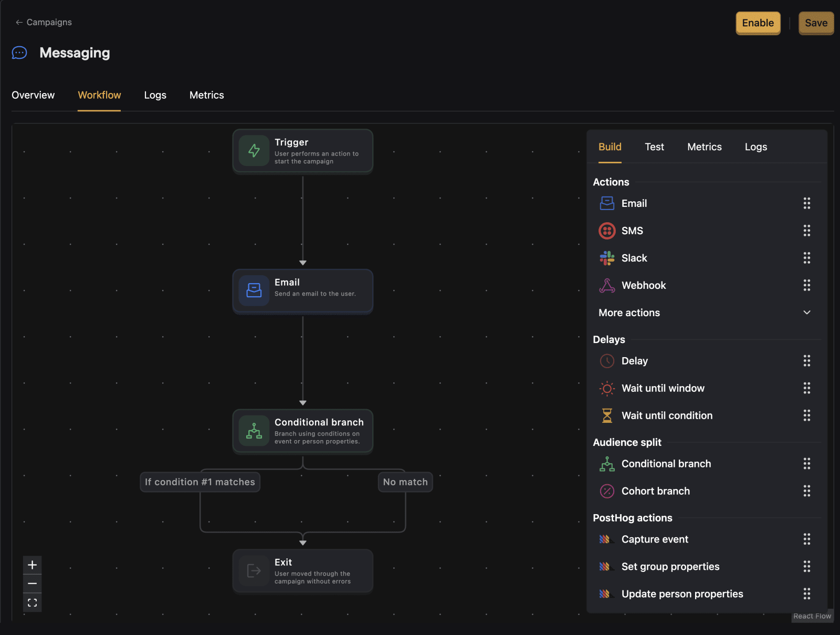
Task: Zoom out the workflow canvas
Action: pyautogui.click(x=32, y=584)
